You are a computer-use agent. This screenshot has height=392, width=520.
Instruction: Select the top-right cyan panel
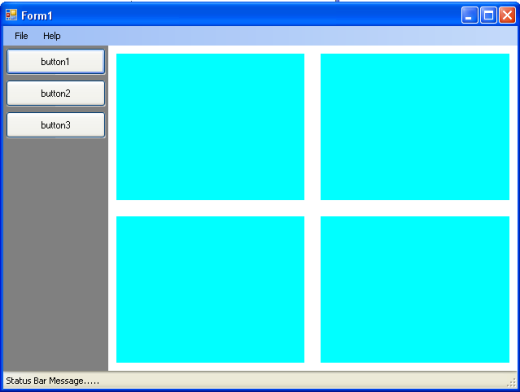point(415,127)
